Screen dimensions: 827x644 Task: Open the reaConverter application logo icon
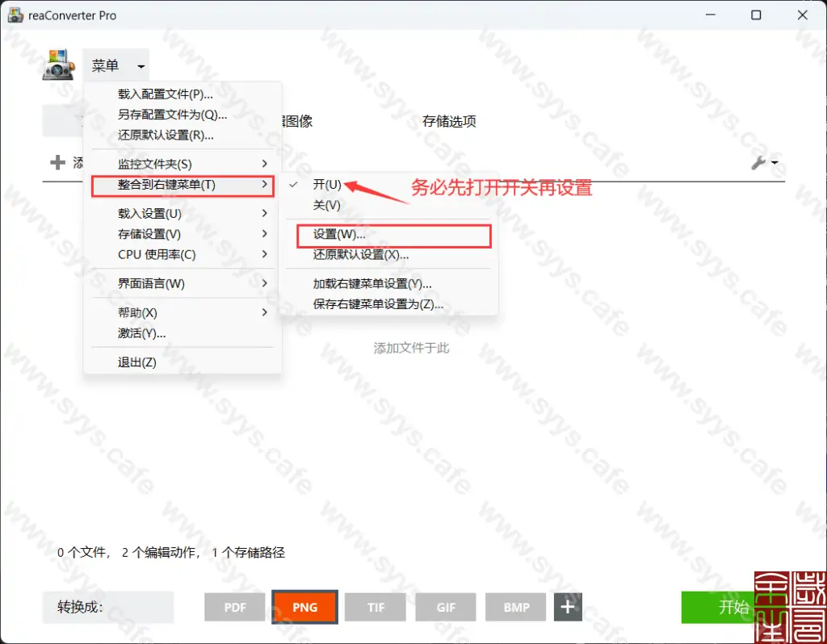[x=55, y=65]
